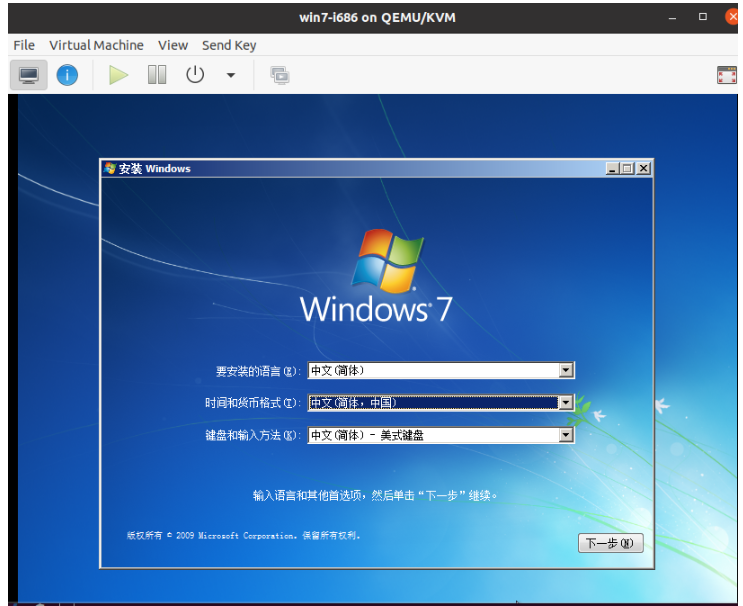Maximize the 安装 Windows dialog
This screenshot has width=743, height=606.
pyautogui.click(x=627, y=168)
